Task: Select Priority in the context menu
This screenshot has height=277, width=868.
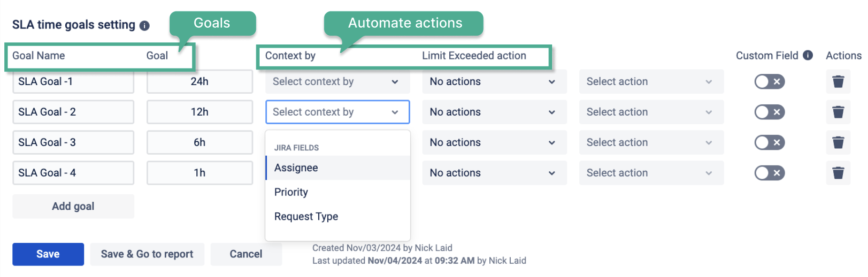Action: (291, 192)
